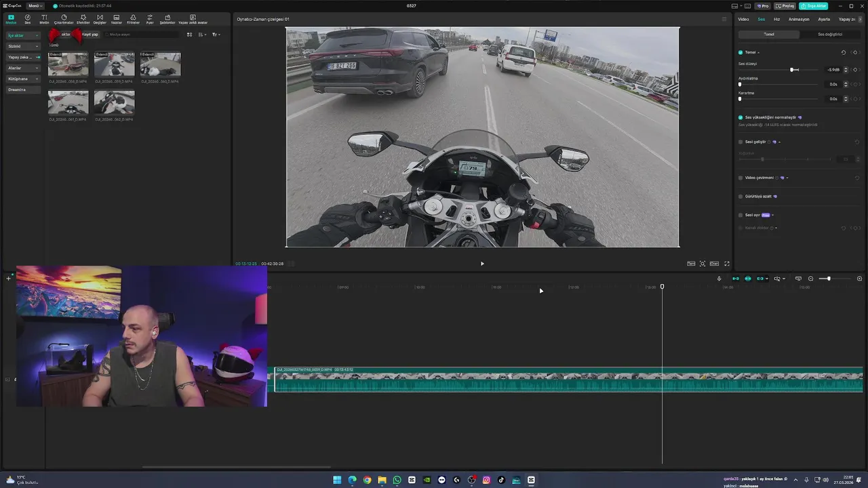Uncheck the Temel checkbox
The image size is (868, 488).
[741, 52]
